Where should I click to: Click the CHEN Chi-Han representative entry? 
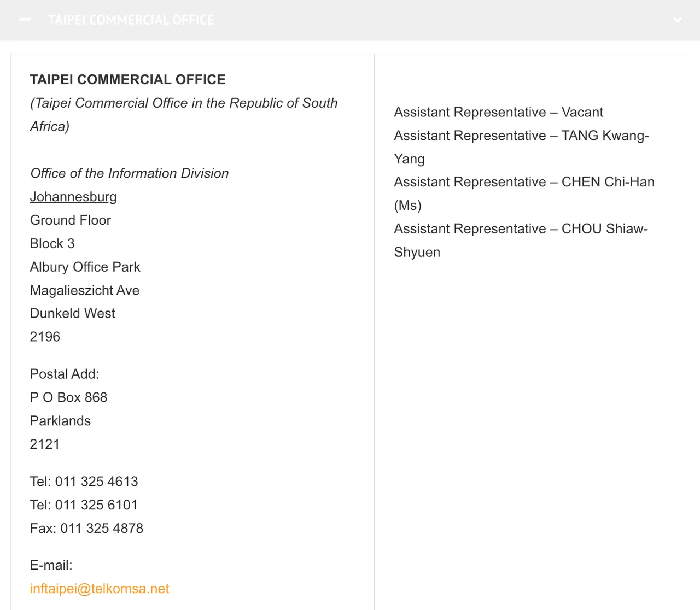524,183
